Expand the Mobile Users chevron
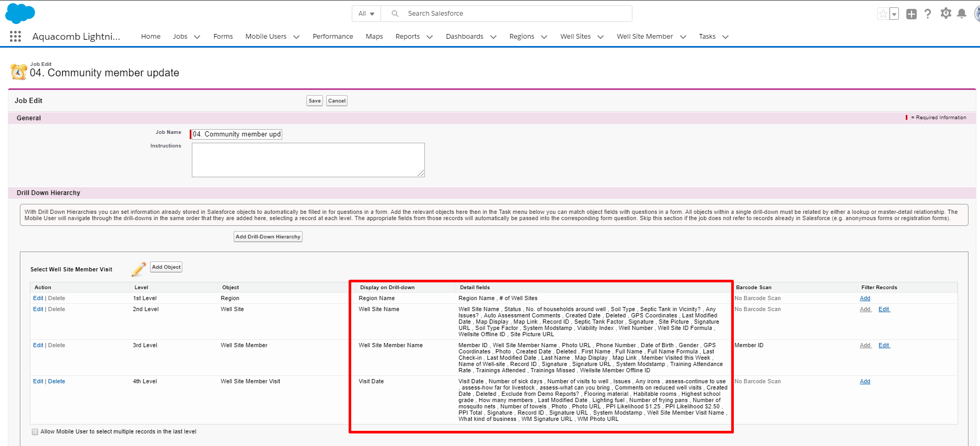Image resolution: width=980 pixels, height=446 pixels. (x=296, y=37)
